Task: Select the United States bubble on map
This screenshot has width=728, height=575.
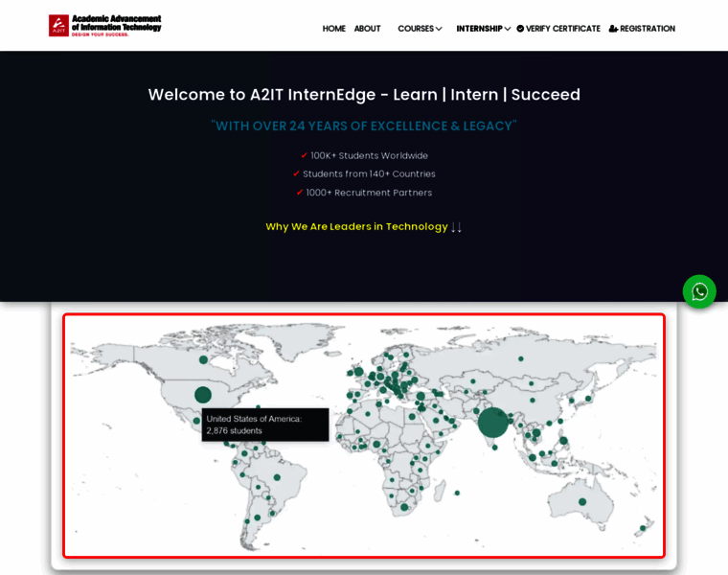Action: pos(203,395)
